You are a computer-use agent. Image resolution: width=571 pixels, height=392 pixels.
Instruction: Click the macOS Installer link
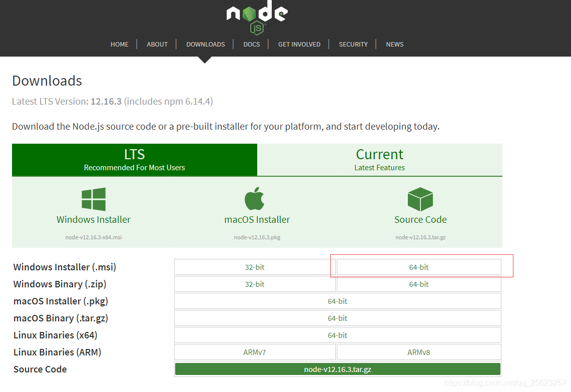coord(257,220)
